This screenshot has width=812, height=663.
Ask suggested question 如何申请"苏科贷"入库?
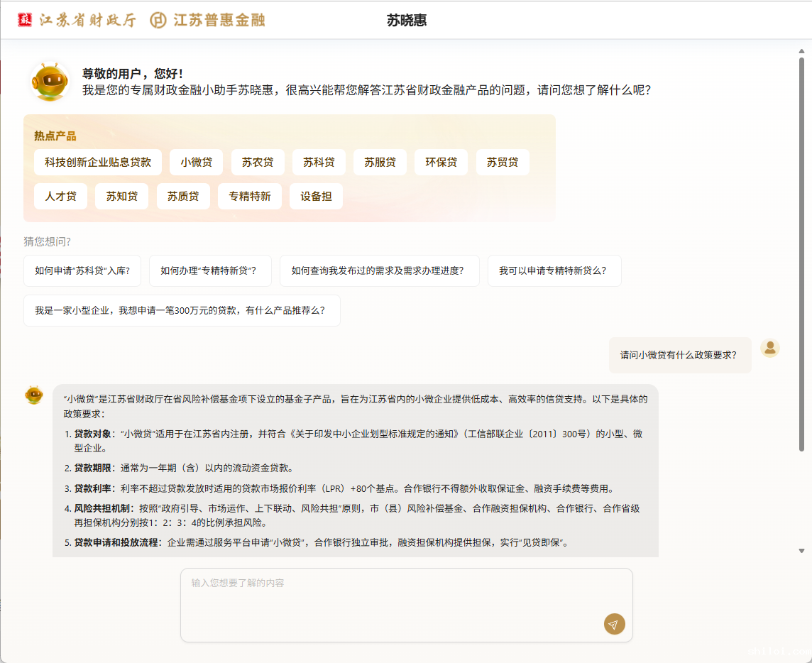tap(82, 270)
